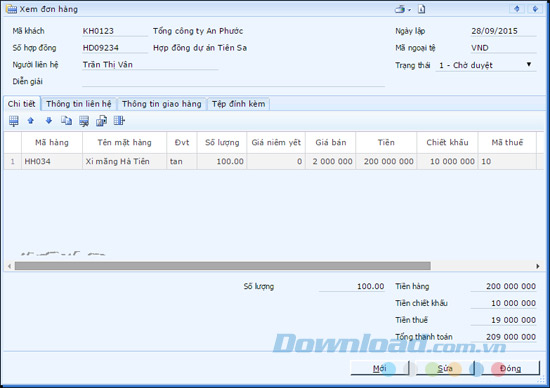Move the row down with blue arrow

[x=49, y=121]
